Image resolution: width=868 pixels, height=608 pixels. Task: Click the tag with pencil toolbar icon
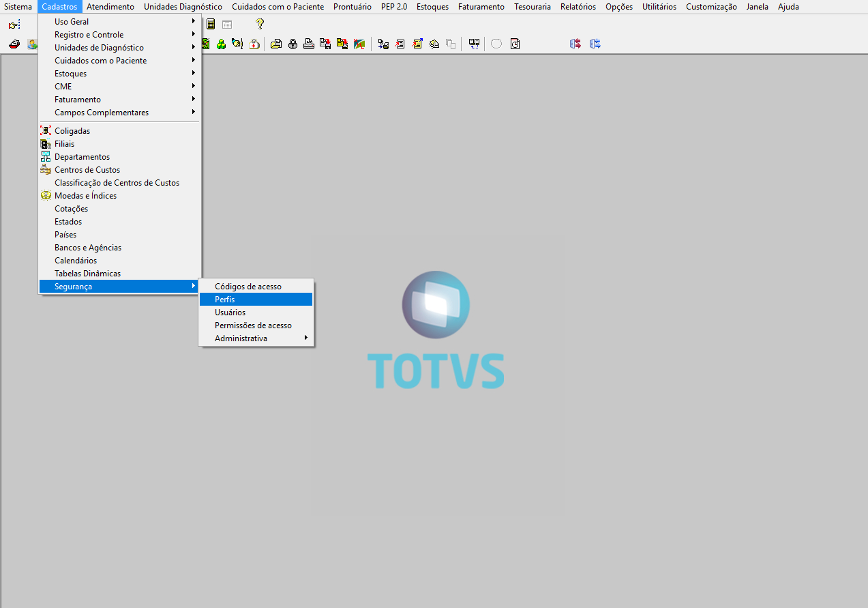pyautogui.click(x=237, y=44)
